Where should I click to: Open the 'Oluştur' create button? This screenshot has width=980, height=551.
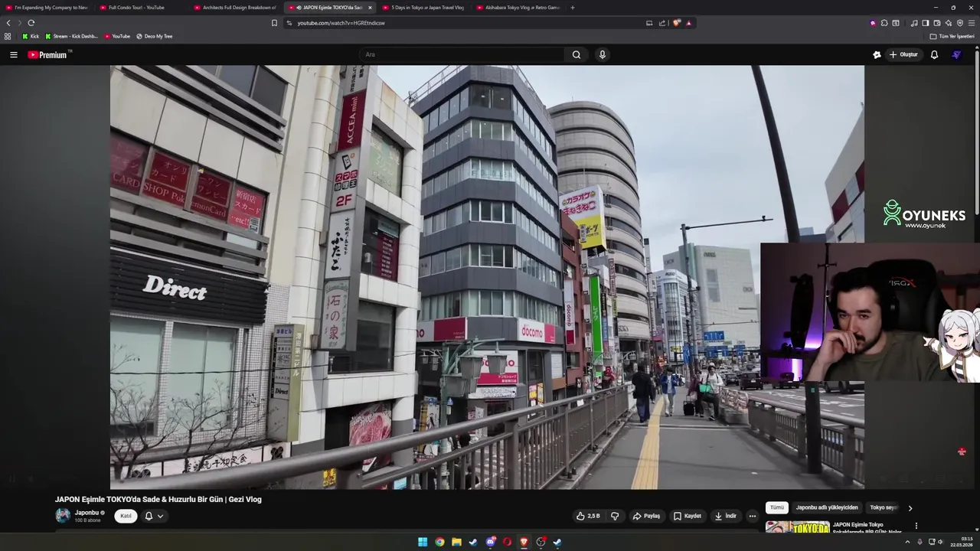[x=903, y=54]
